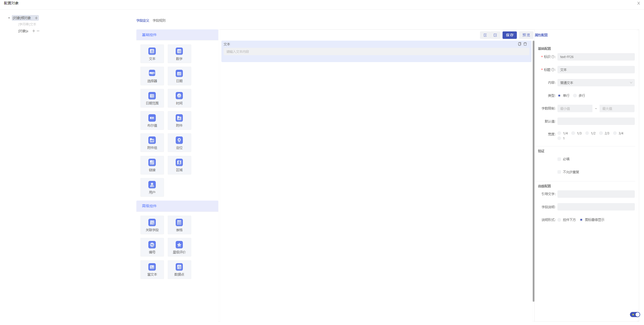644x325 pixels.
Task: Copy the 文本 field on canvas
Action: pos(519,44)
